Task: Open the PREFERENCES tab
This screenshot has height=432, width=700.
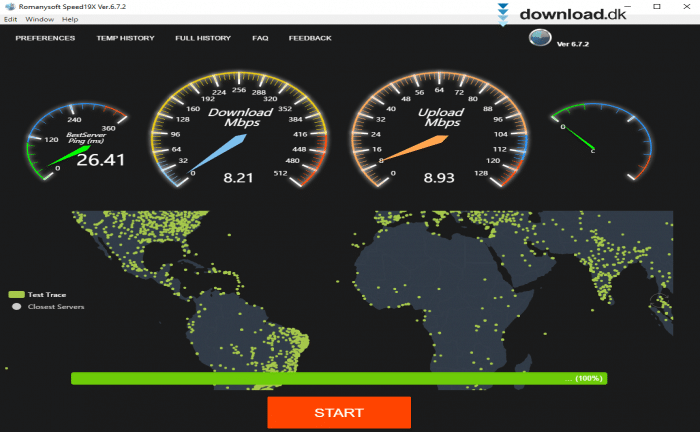Action: [x=45, y=38]
